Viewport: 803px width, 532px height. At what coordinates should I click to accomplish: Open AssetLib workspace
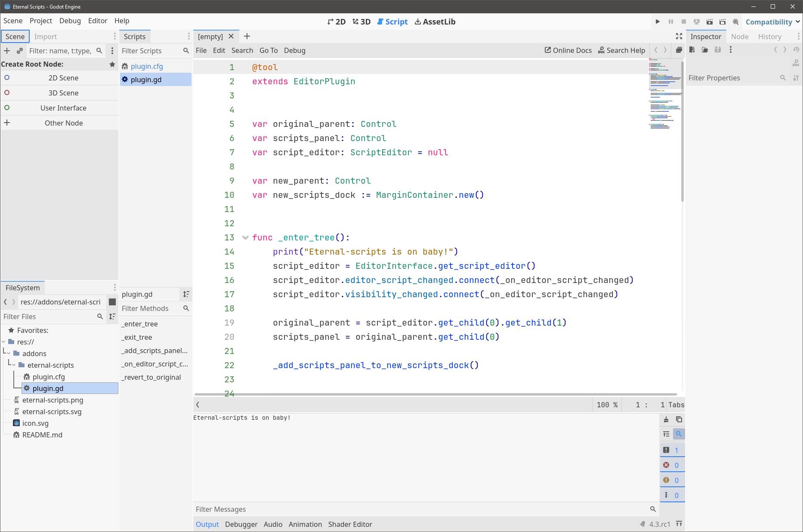435,22
